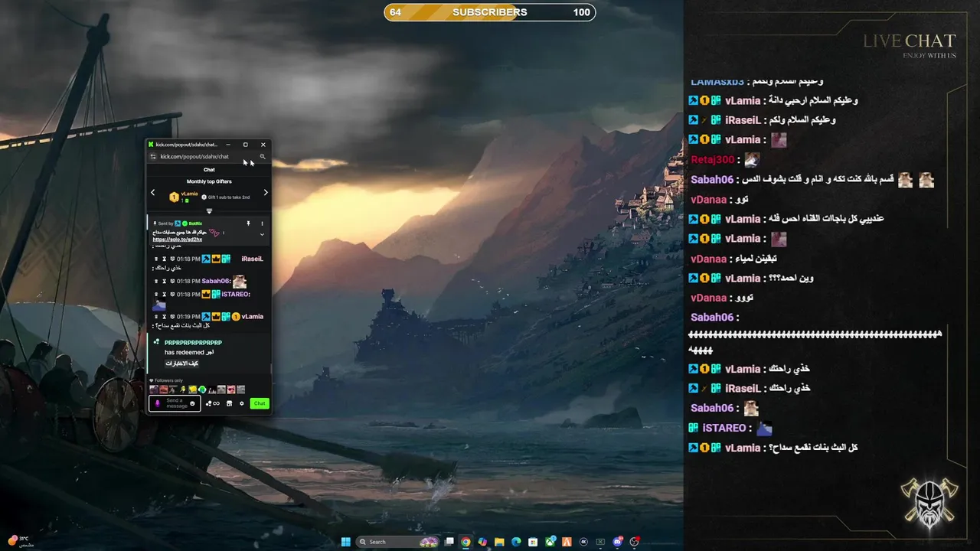Click the green Chat send button
This screenshot has width=980, height=551.
tap(260, 403)
